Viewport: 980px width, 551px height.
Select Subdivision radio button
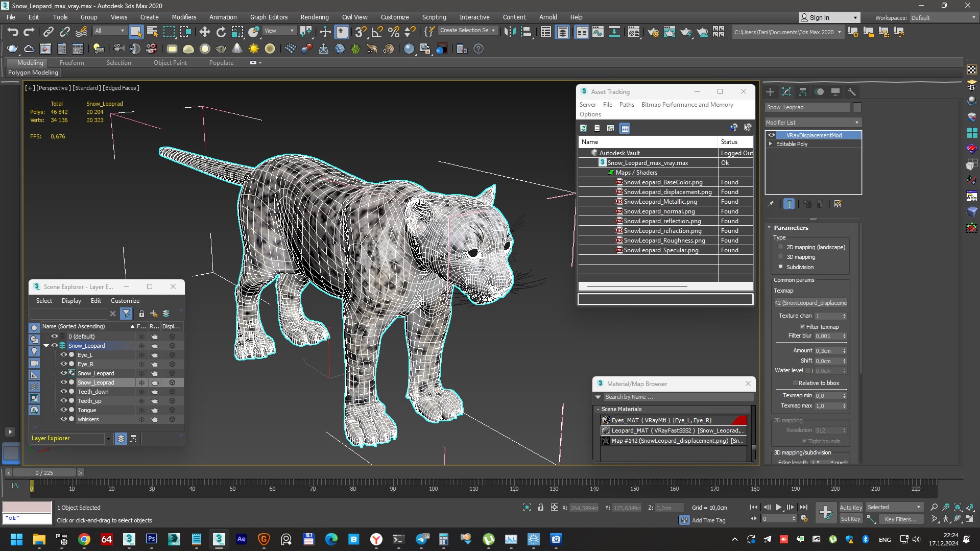[x=780, y=267]
